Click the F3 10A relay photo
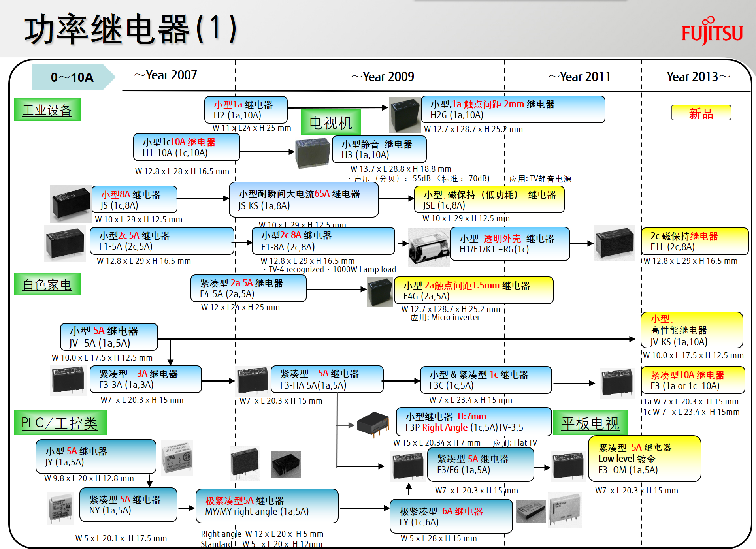 point(618,382)
